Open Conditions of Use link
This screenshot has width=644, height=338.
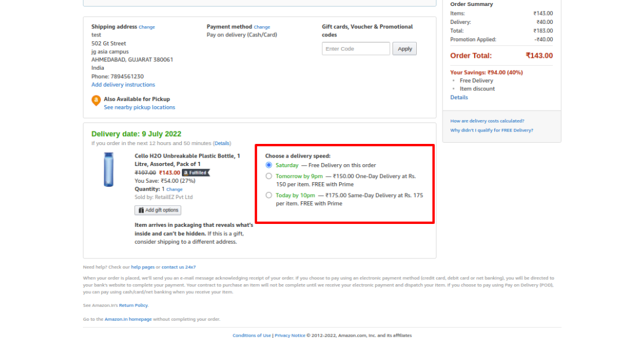pos(252,336)
